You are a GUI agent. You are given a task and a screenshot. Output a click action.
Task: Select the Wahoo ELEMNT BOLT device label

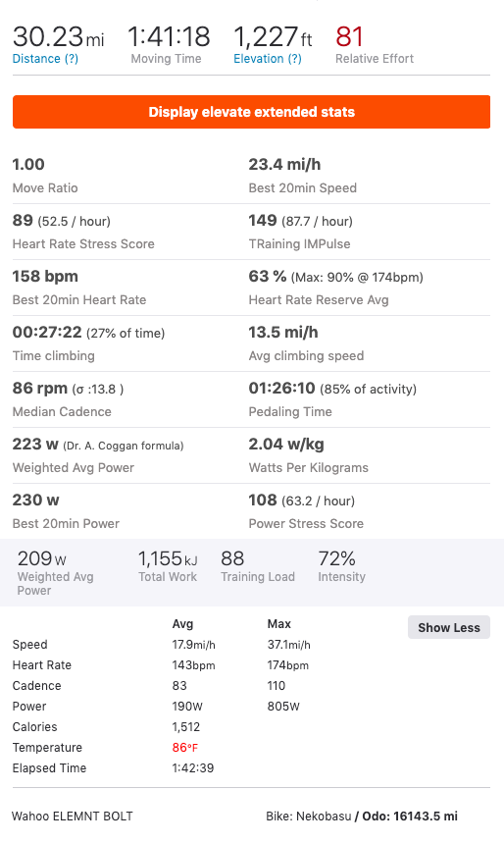point(72,817)
